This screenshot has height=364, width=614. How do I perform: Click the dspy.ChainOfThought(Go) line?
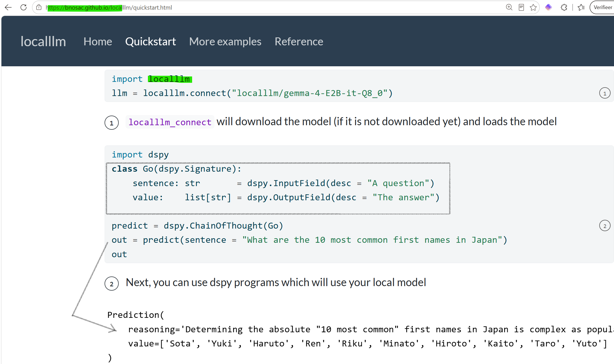pos(197,226)
